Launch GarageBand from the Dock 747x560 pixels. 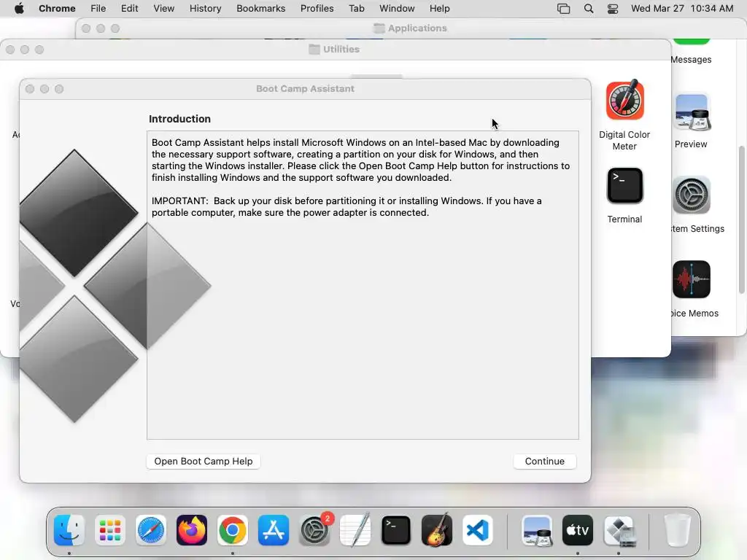point(437,529)
